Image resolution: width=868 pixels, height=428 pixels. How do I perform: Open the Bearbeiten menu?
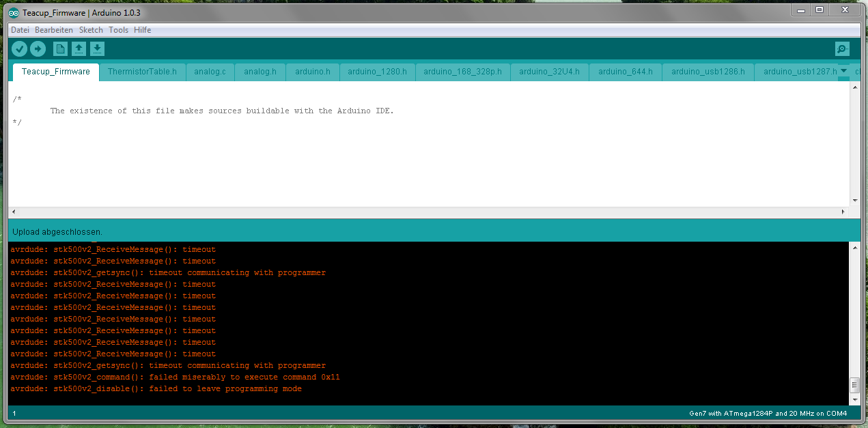(x=54, y=30)
